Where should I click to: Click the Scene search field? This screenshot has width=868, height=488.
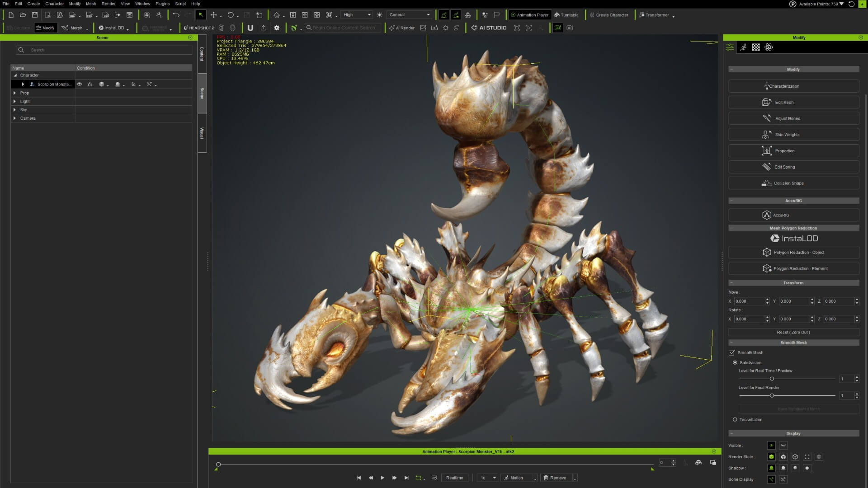(104, 50)
